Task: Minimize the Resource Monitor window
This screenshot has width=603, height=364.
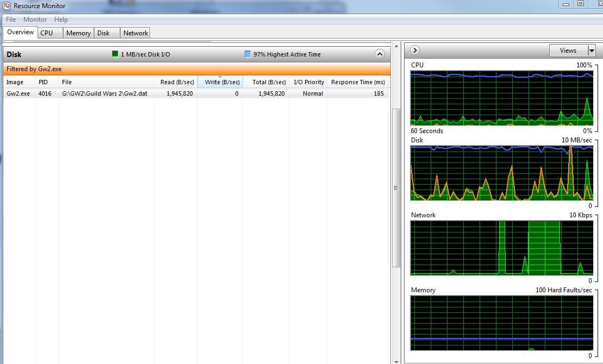Action: 565,4
